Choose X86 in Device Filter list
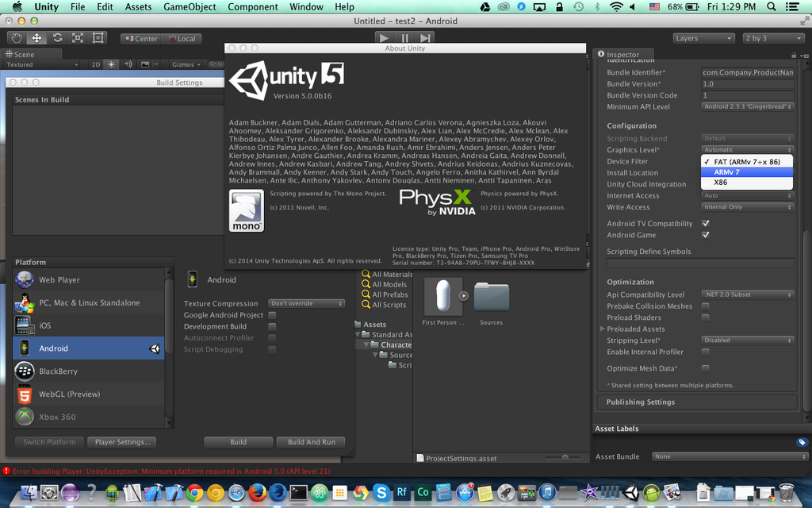Viewport: 812px width, 508px height. [x=747, y=183]
